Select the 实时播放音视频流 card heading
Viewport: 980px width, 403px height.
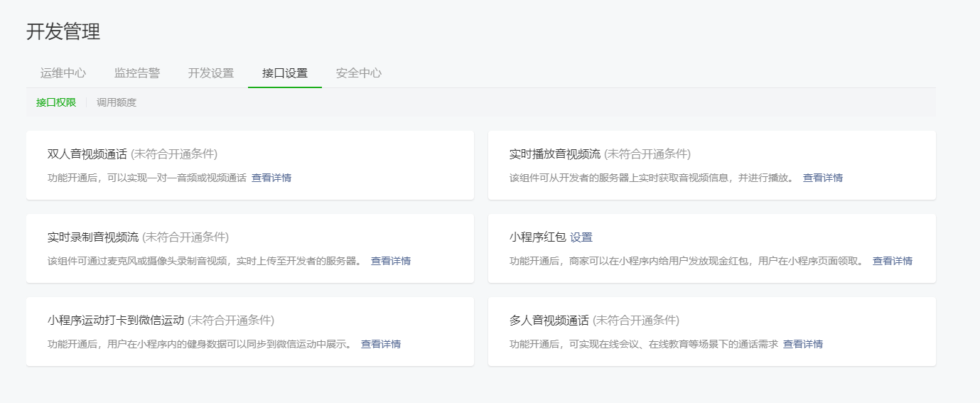555,154
